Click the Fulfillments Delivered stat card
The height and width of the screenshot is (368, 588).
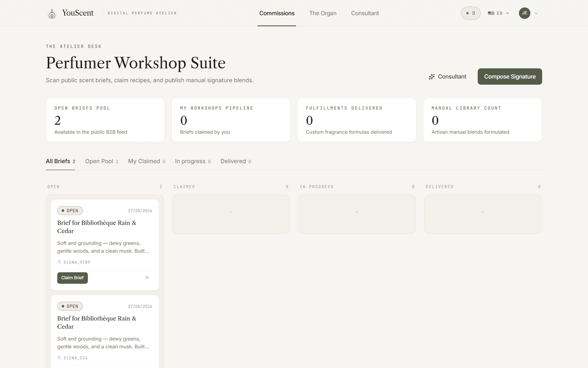pos(357,120)
